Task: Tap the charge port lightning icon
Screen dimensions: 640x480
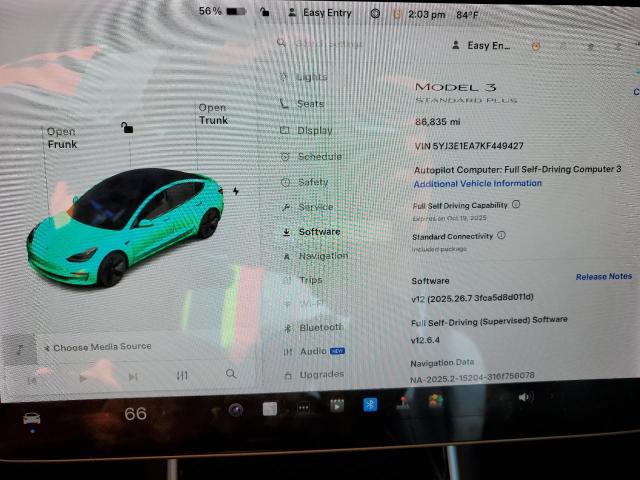Action: point(235,190)
